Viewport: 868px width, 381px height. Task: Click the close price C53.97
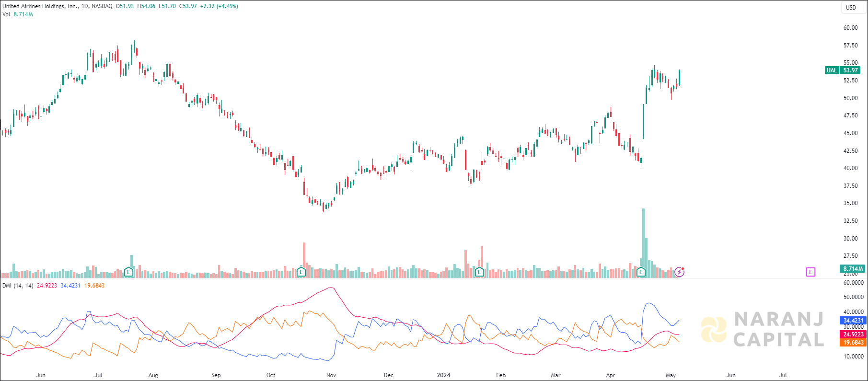tap(188, 6)
